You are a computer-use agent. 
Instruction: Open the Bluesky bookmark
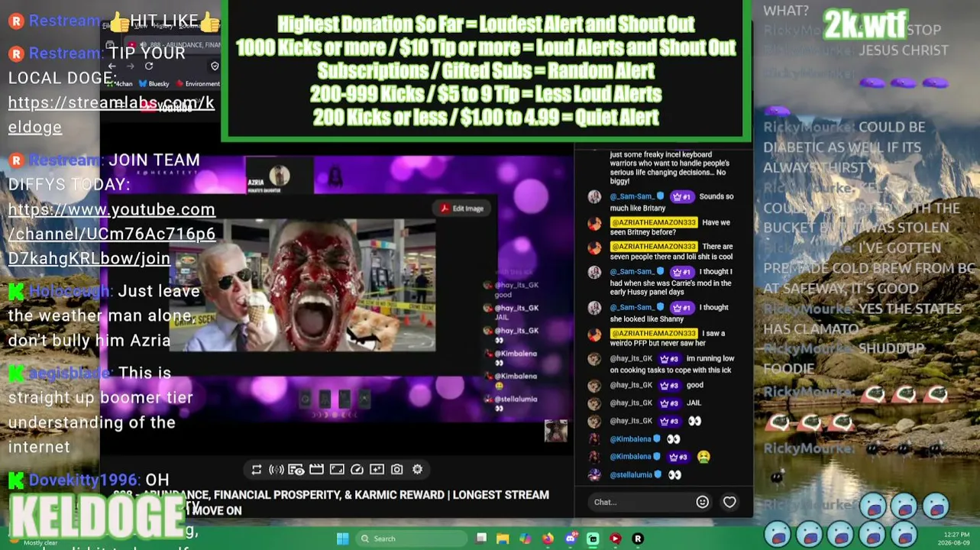[154, 84]
